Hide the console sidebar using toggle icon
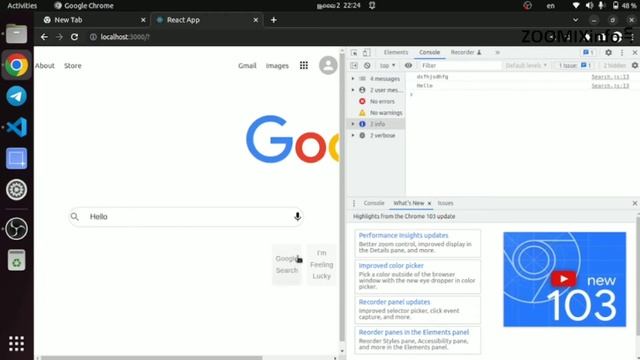 (354, 65)
